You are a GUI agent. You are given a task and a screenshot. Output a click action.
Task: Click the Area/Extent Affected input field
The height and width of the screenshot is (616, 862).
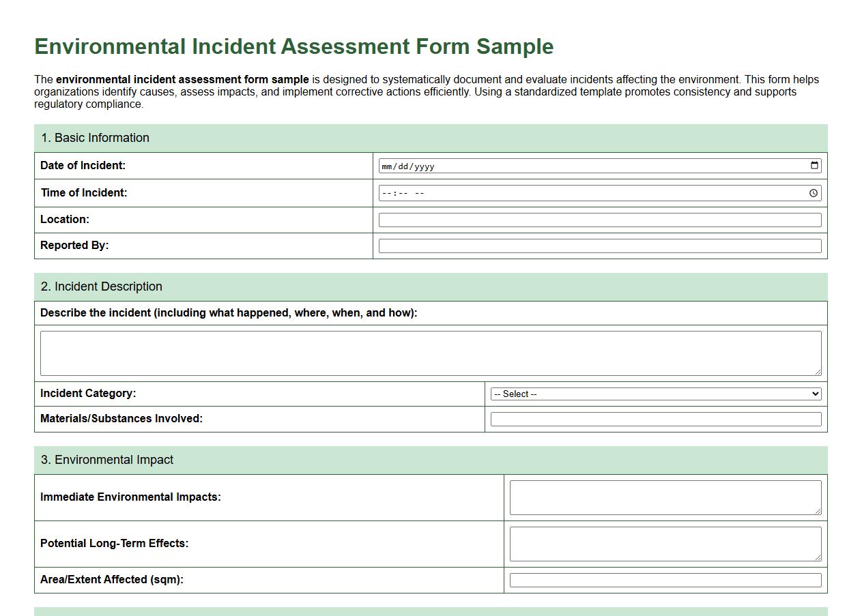pos(663,579)
